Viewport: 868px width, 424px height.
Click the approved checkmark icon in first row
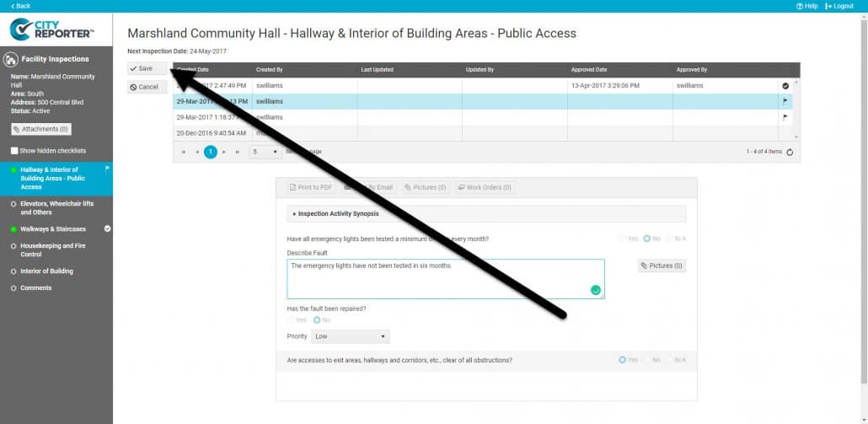point(785,86)
